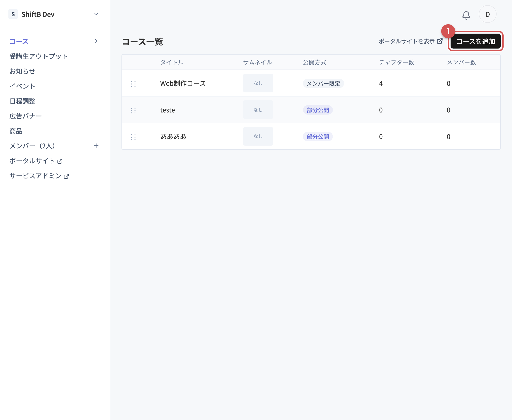Click the drag handle for ああああ row
This screenshot has width=512, height=420.
(133, 137)
